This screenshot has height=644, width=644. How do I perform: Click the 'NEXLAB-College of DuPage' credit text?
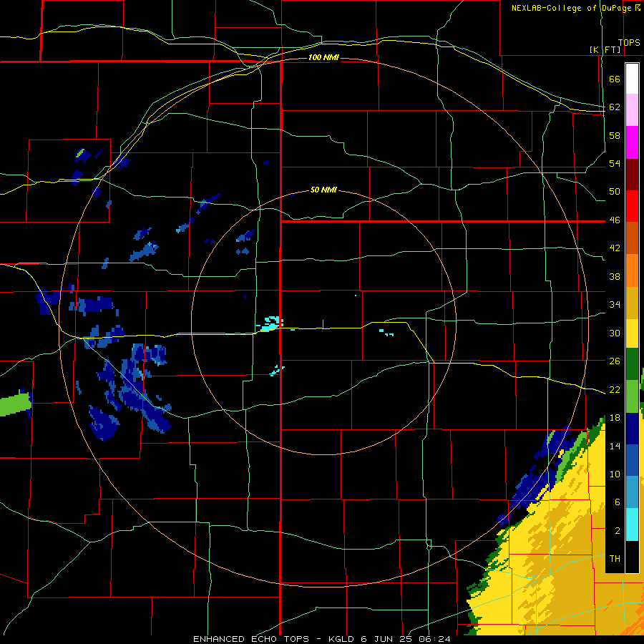click(571, 8)
